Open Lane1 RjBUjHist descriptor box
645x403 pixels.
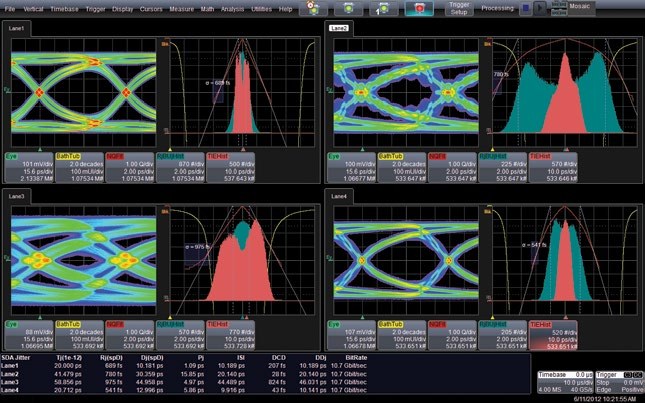(180, 167)
